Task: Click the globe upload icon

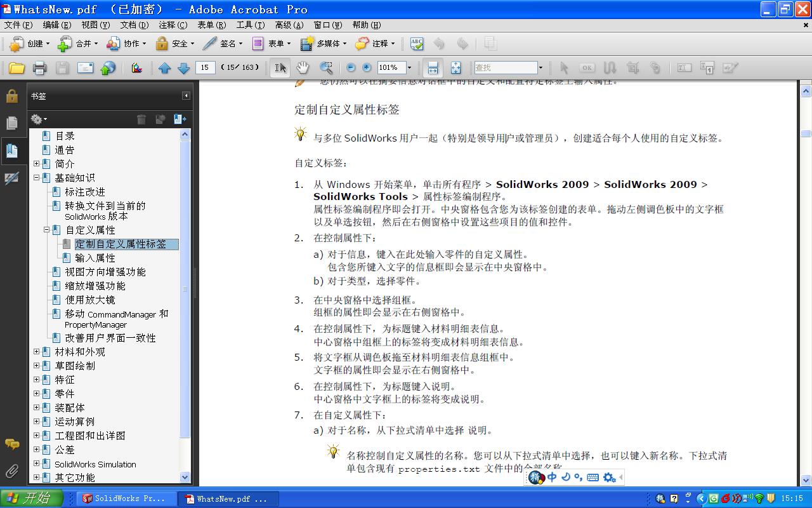Action: click(x=108, y=68)
